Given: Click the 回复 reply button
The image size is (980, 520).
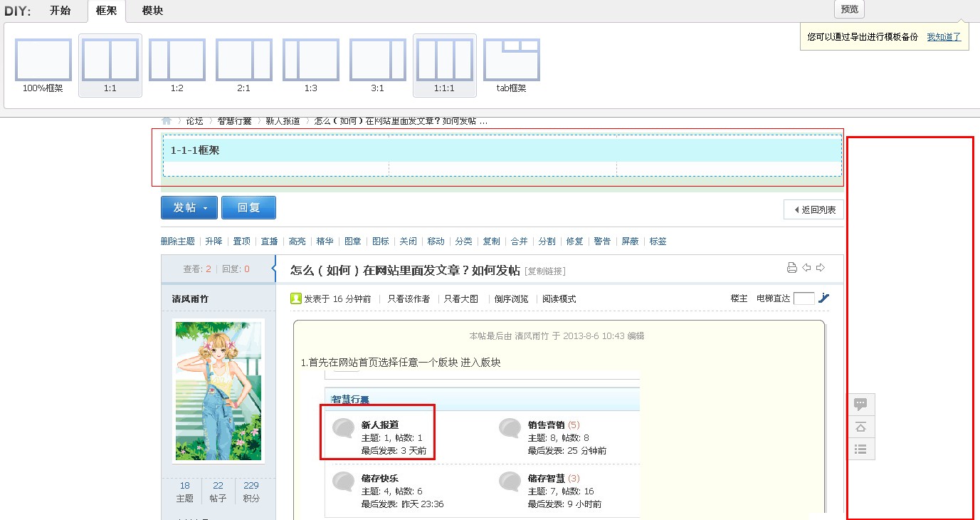Looking at the screenshot, I should tap(248, 208).
